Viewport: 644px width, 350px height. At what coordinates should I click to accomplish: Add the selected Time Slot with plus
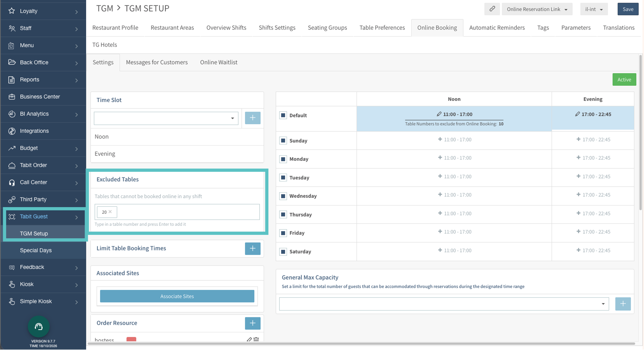[x=252, y=118]
